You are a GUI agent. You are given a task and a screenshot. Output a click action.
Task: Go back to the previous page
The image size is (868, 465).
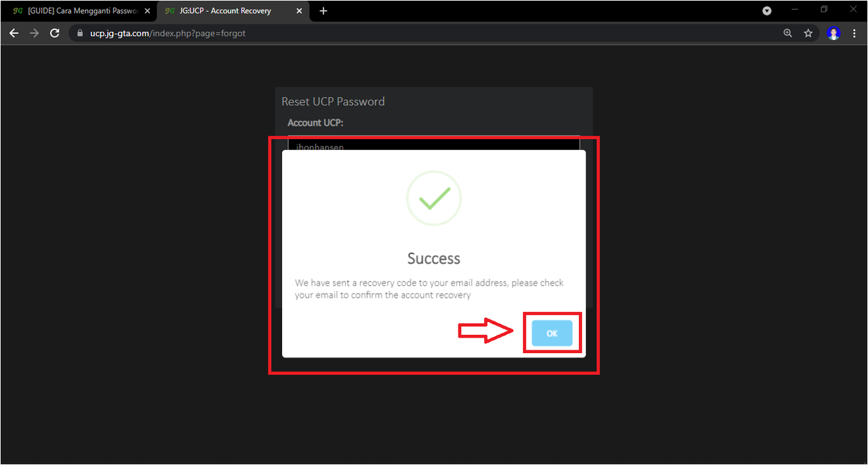pos(14,33)
